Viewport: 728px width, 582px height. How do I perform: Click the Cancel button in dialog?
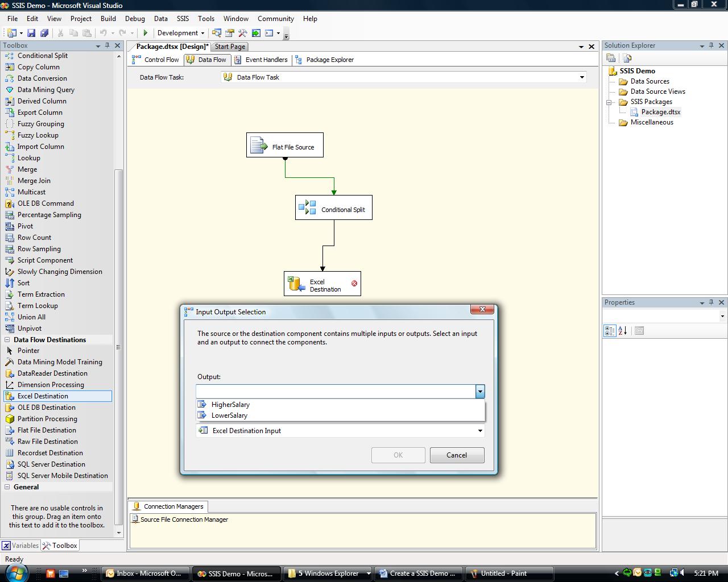[x=457, y=455]
